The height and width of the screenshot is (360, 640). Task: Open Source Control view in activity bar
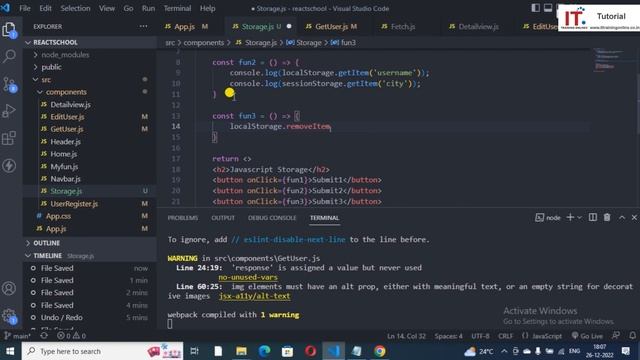pyautogui.click(x=9, y=84)
